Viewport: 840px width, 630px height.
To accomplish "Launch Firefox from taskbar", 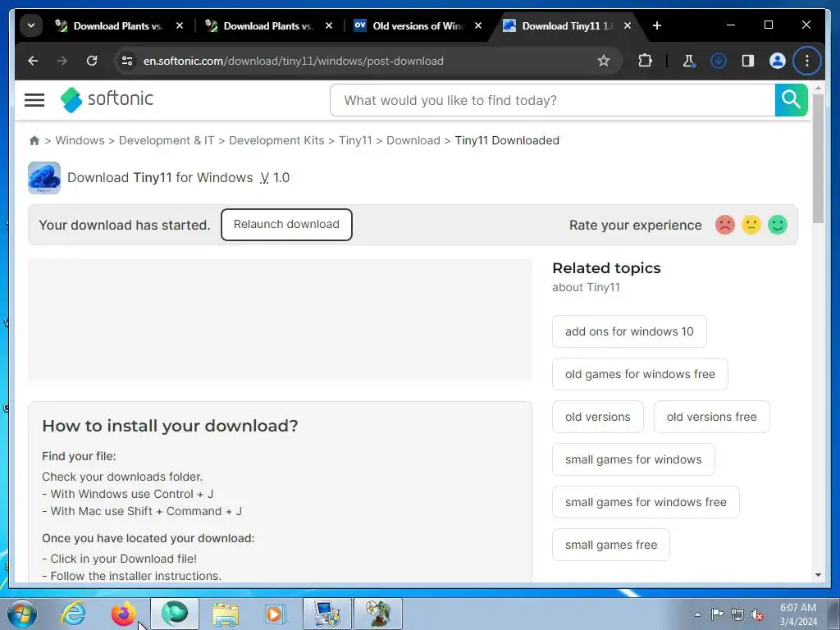I will (x=123, y=614).
